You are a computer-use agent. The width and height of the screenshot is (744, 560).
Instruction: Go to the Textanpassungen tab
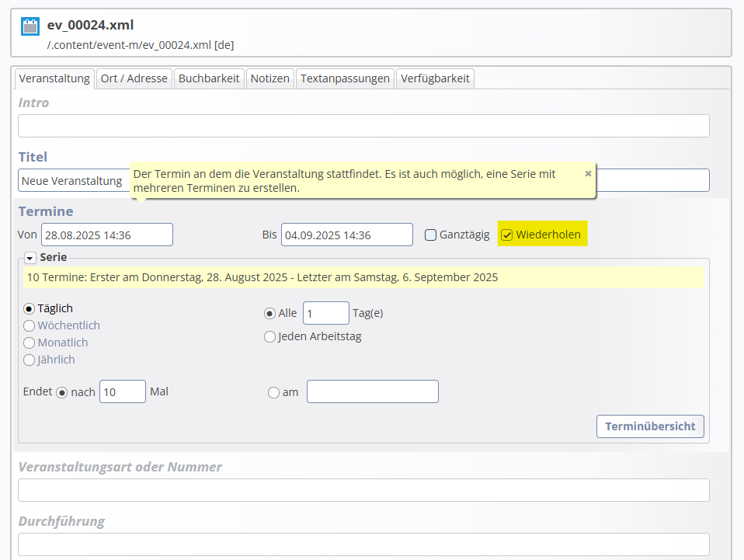[x=345, y=78]
